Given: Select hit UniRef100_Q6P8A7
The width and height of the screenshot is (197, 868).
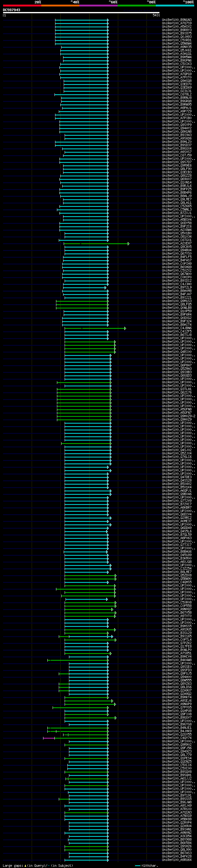Looking at the screenshot, I should (x=177, y=365).
